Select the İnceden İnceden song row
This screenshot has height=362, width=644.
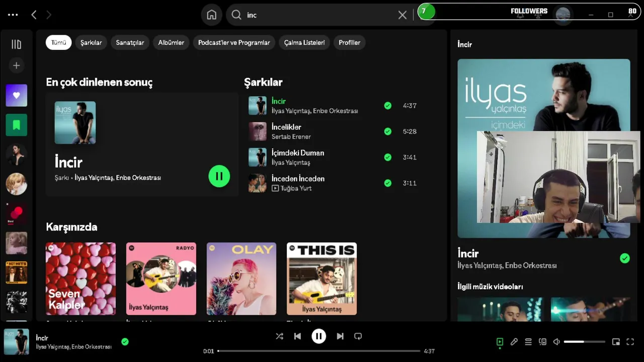pos(334,183)
